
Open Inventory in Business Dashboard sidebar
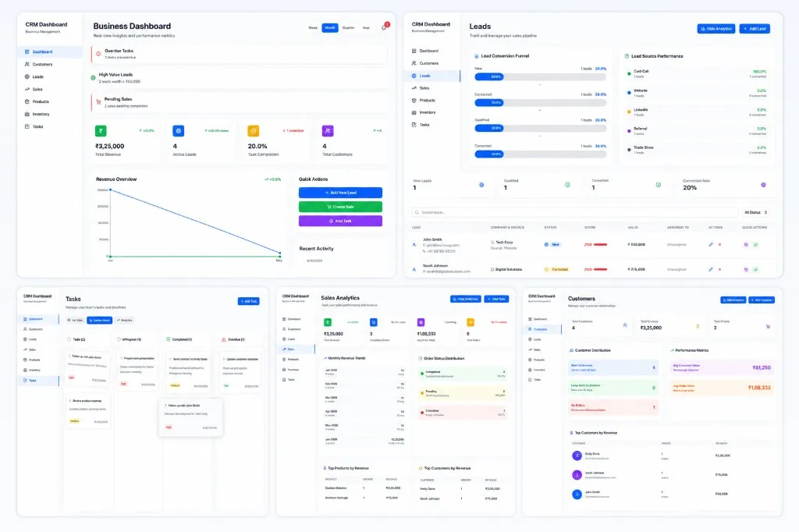(49, 114)
